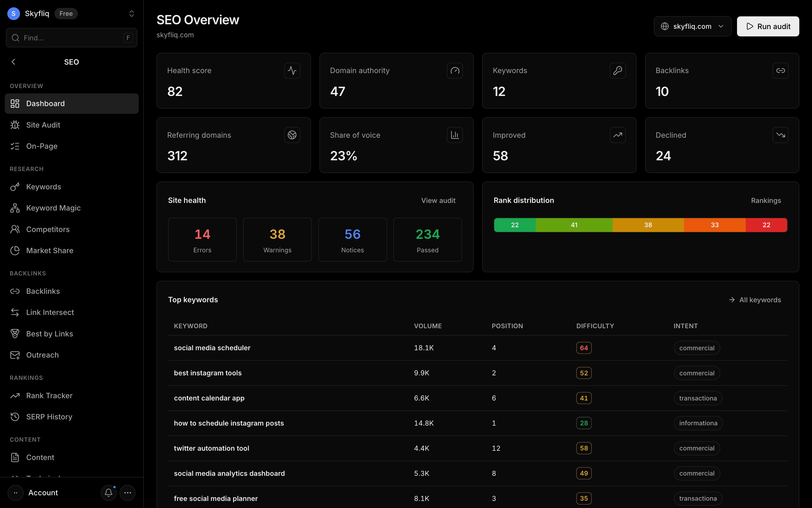Click the Outreach mail icon

pyautogui.click(x=15, y=355)
